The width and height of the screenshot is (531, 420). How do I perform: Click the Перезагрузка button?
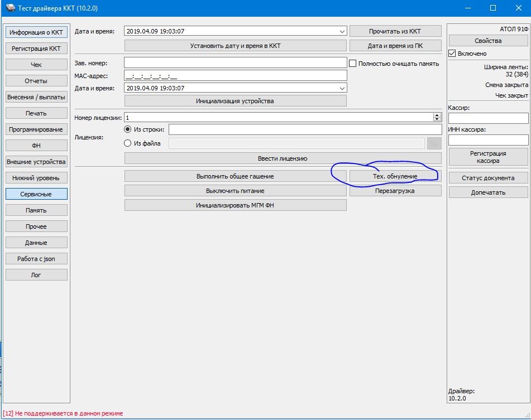[x=395, y=191]
